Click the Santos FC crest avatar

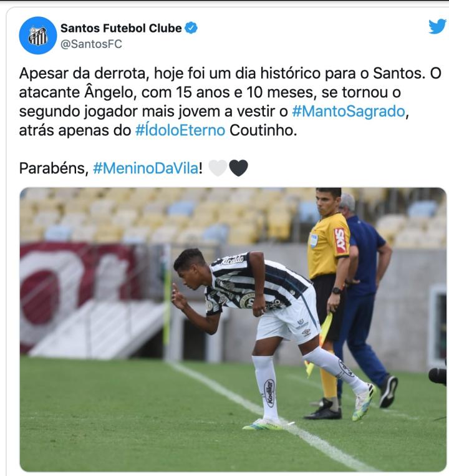(x=38, y=36)
